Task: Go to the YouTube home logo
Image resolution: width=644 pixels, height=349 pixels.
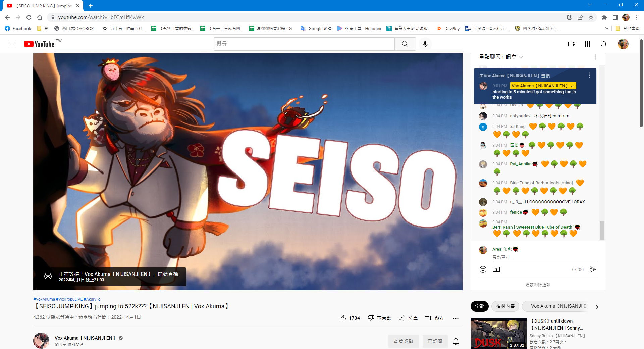Action: click(x=39, y=44)
